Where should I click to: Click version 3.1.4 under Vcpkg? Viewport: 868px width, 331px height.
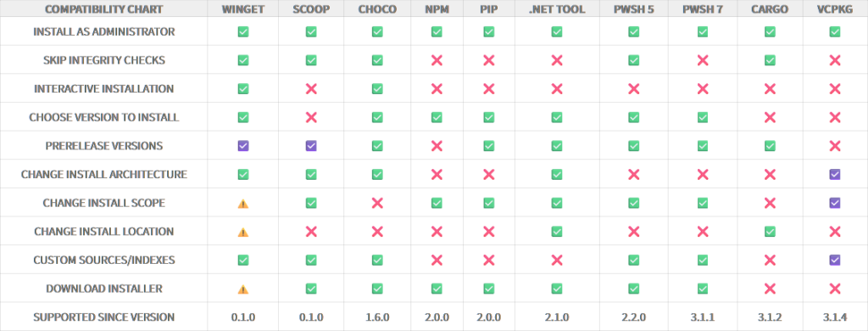pos(835,317)
